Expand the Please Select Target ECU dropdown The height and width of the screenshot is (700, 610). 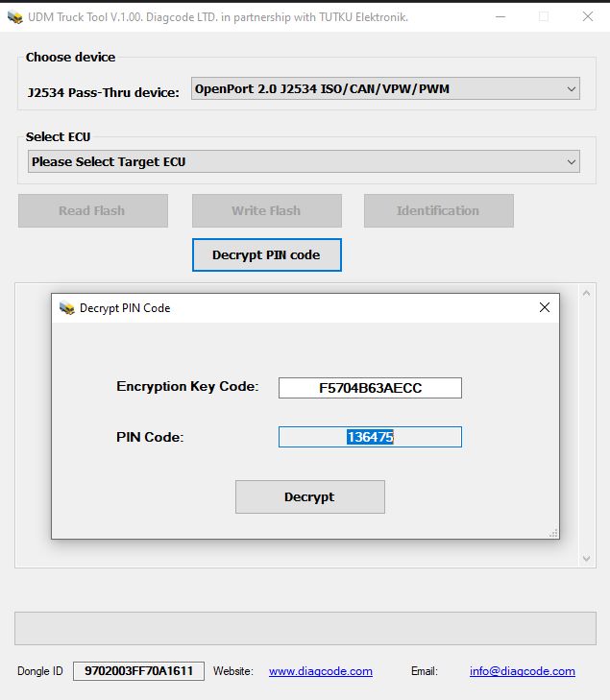coord(304,161)
